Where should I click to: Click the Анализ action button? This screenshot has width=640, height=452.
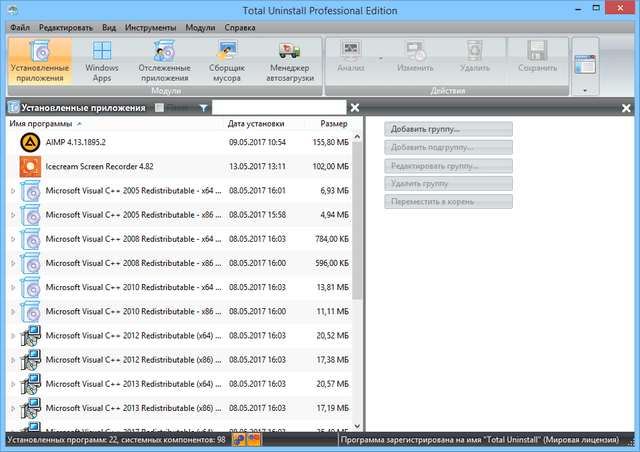[x=351, y=56]
